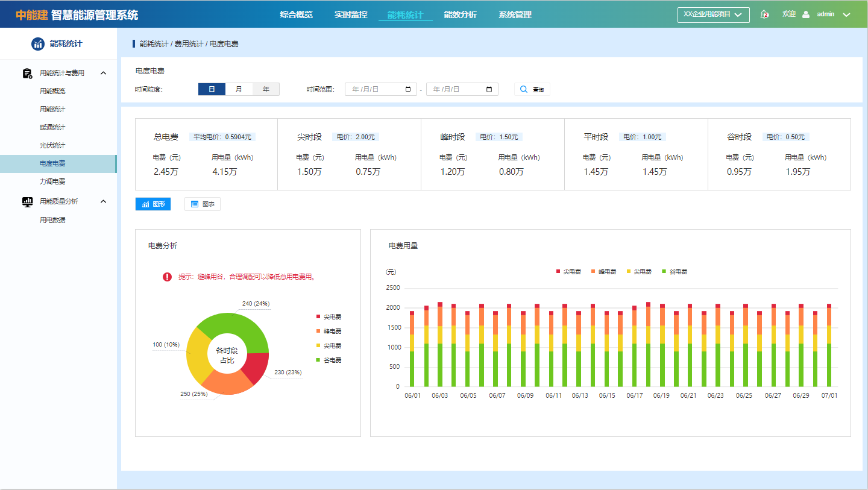Click the notification bell icon
This screenshot has height=490, width=868.
[764, 14]
